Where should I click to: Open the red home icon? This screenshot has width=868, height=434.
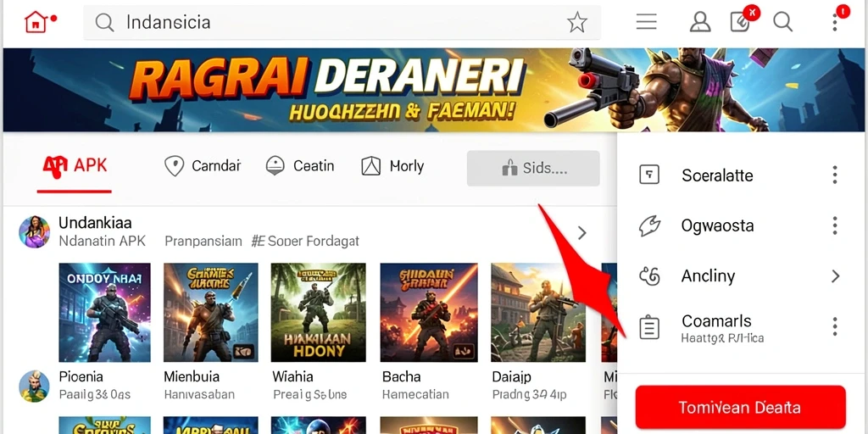pyautogui.click(x=35, y=22)
